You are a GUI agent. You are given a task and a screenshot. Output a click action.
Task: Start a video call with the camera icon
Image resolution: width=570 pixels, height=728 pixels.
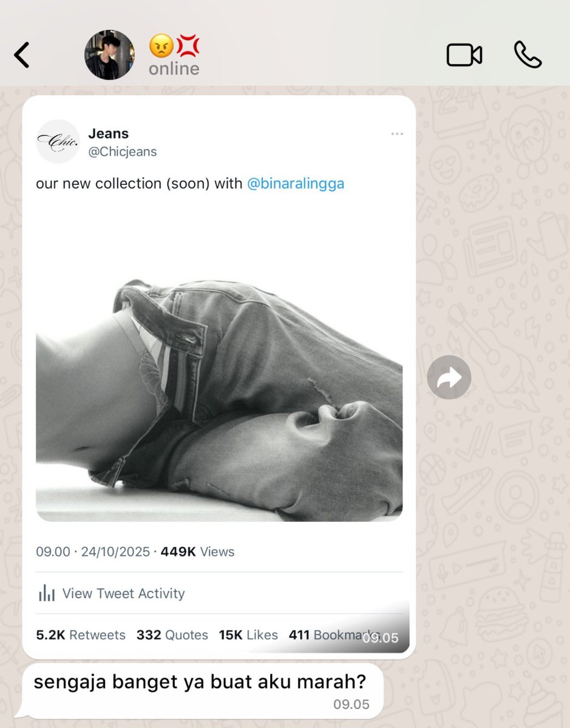pos(464,55)
